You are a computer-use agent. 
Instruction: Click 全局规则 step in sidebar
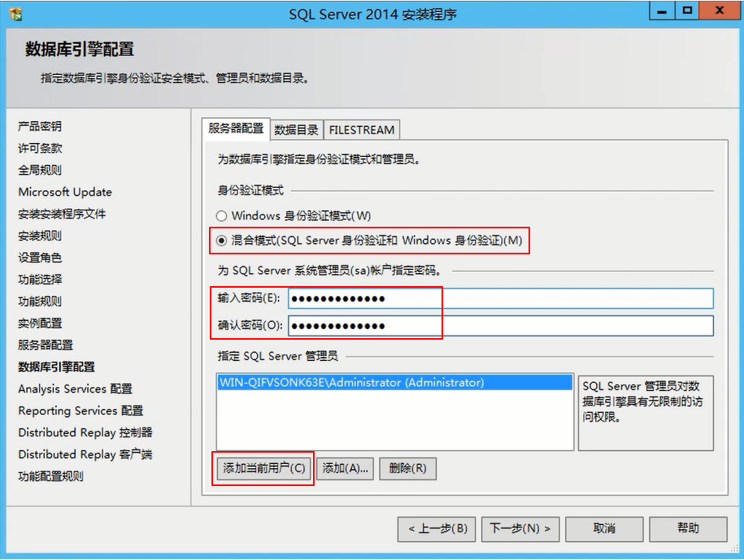point(40,170)
